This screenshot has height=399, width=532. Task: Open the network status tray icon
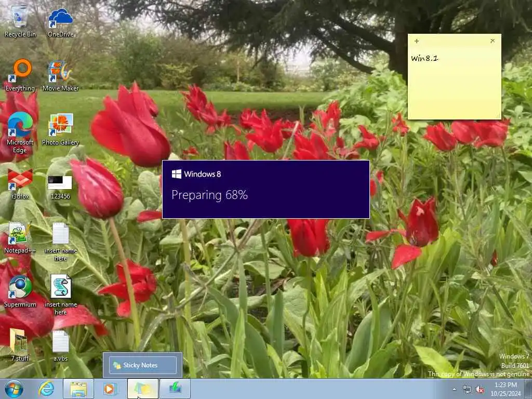467,390
